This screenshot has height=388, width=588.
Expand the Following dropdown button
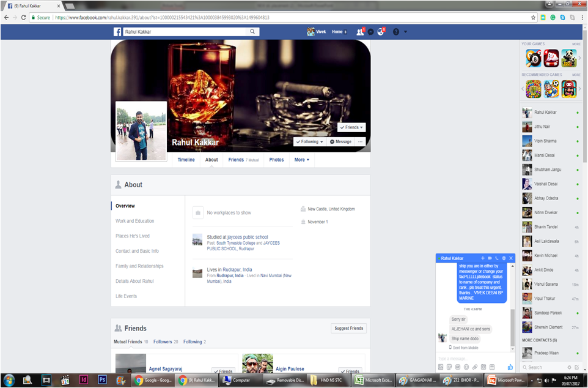(x=309, y=141)
